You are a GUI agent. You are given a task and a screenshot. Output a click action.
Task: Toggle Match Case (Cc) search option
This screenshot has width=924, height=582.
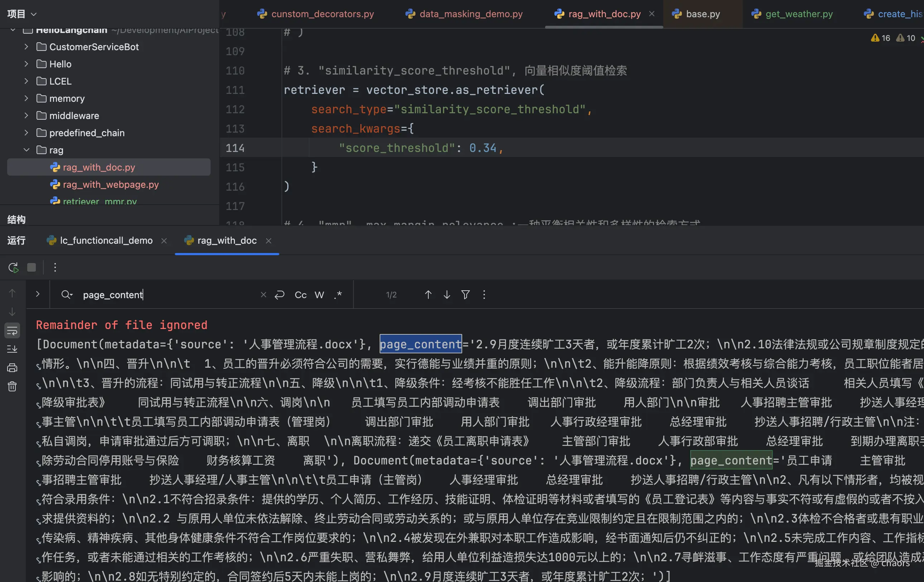300,295
